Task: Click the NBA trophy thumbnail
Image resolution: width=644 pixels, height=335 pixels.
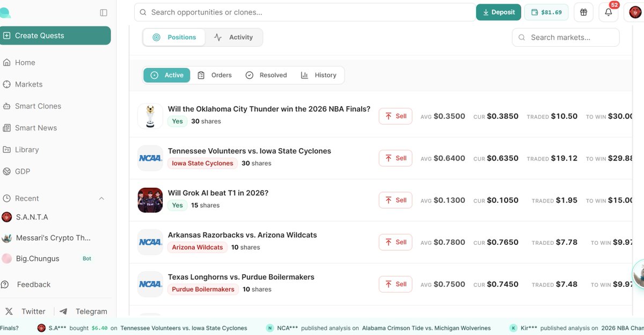Action: pos(150,116)
